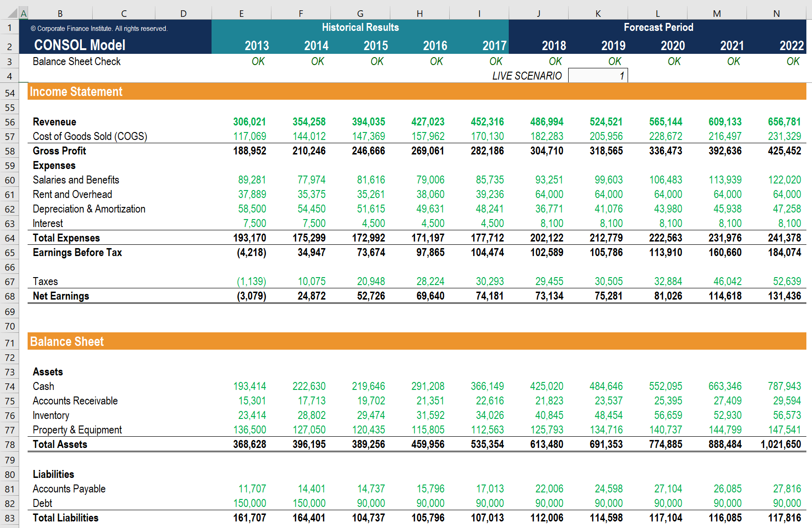Click the Balance Sheet Check label
This screenshot has width=812, height=528.
(77, 61)
